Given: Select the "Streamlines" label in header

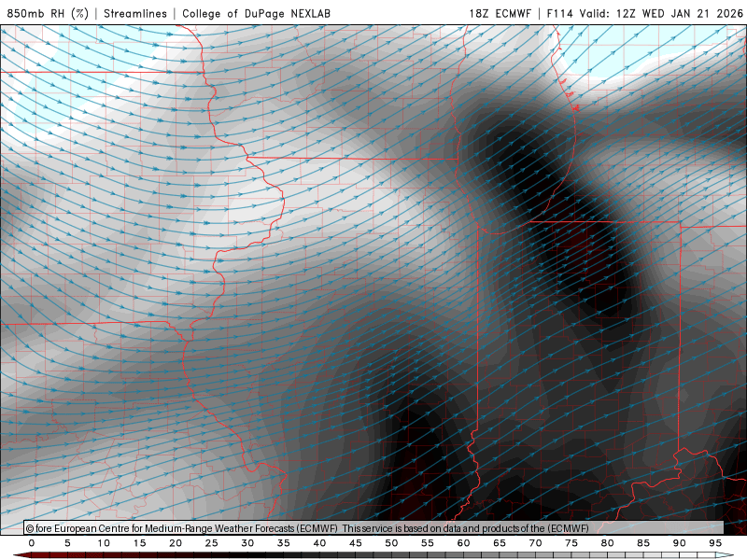Looking at the screenshot, I should click(x=135, y=13).
